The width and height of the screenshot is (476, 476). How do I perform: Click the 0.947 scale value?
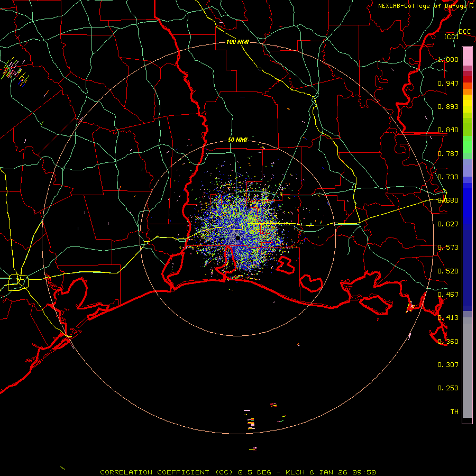[x=448, y=83]
